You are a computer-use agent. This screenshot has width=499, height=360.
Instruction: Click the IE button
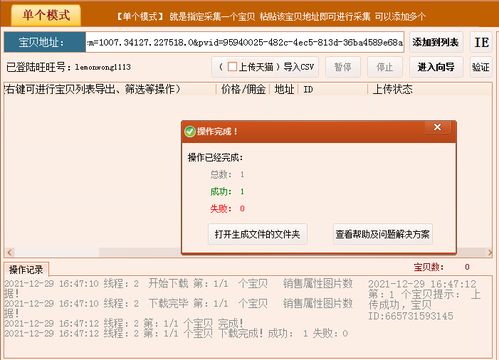point(481,42)
